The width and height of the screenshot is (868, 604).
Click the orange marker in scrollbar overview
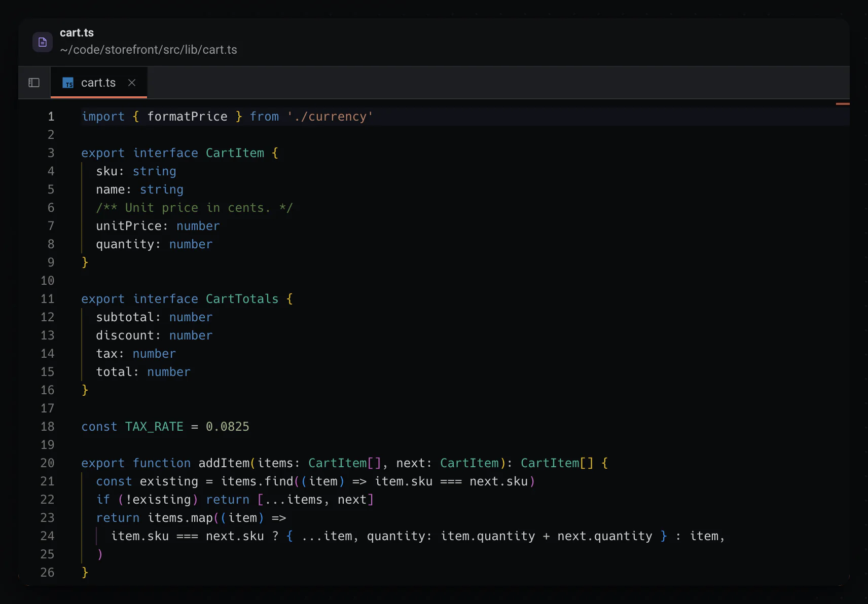(x=843, y=104)
